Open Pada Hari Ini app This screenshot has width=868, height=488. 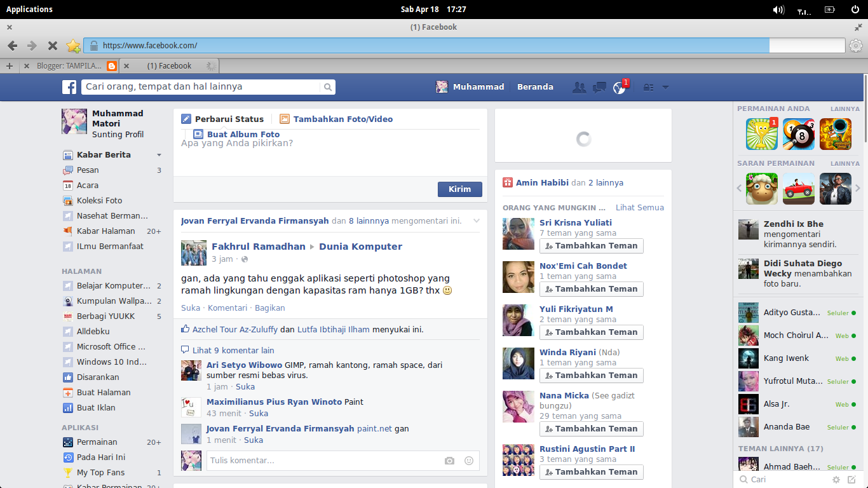pos(101,457)
